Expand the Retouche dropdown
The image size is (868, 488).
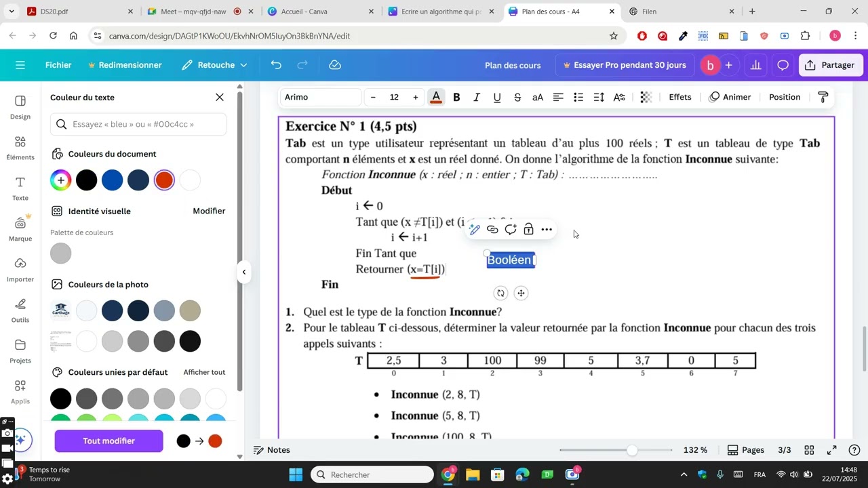(215, 65)
